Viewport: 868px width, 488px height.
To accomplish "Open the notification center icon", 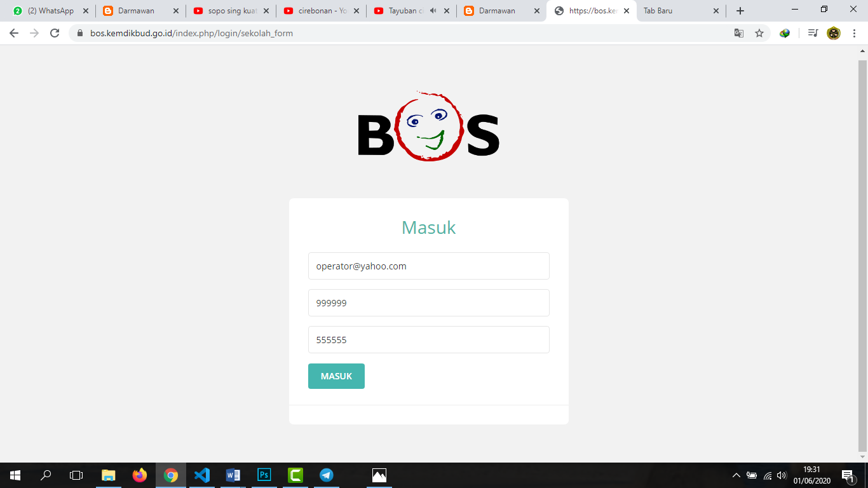I will click(x=847, y=475).
